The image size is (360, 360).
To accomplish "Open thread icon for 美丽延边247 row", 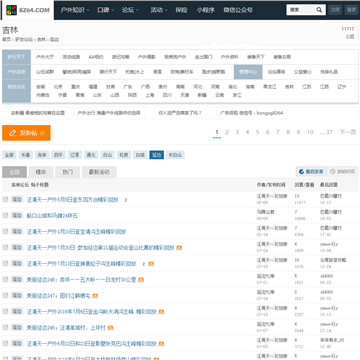I will [5, 296].
